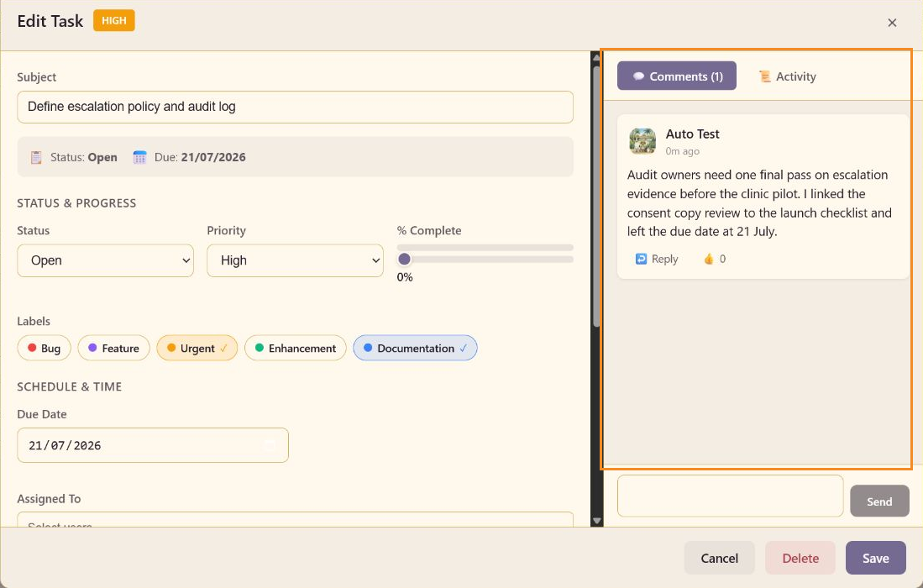This screenshot has width=923, height=588.
Task: Click the Send button
Action: pyautogui.click(x=879, y=501)
